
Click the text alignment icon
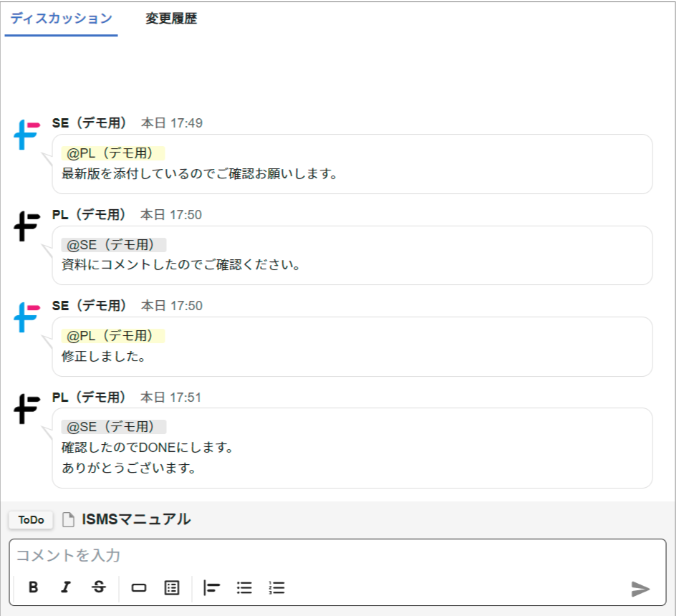(x=212, y=587)
